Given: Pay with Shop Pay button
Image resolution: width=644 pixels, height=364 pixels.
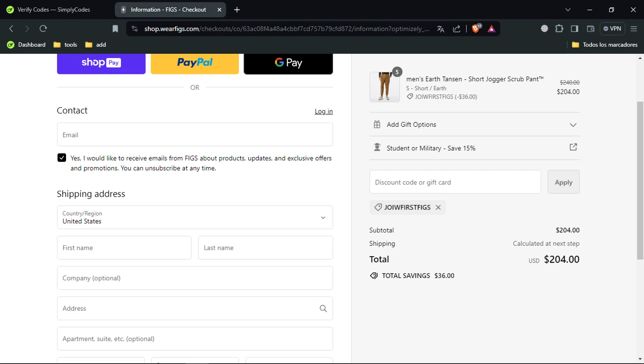Looking at the screenshot, I should pyautogui.click(x=101, y=63).
